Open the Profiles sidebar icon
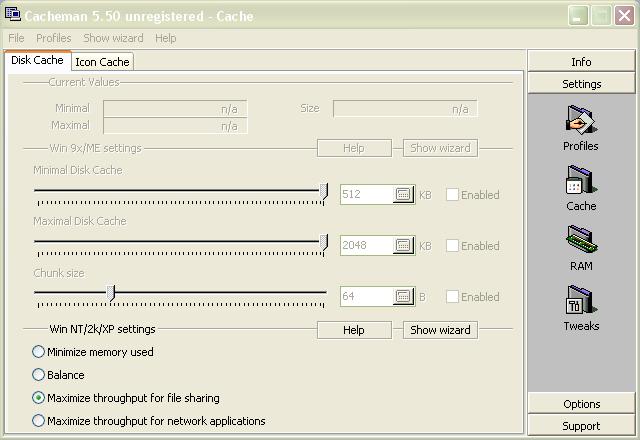640x440 pixels. (581, 128)
